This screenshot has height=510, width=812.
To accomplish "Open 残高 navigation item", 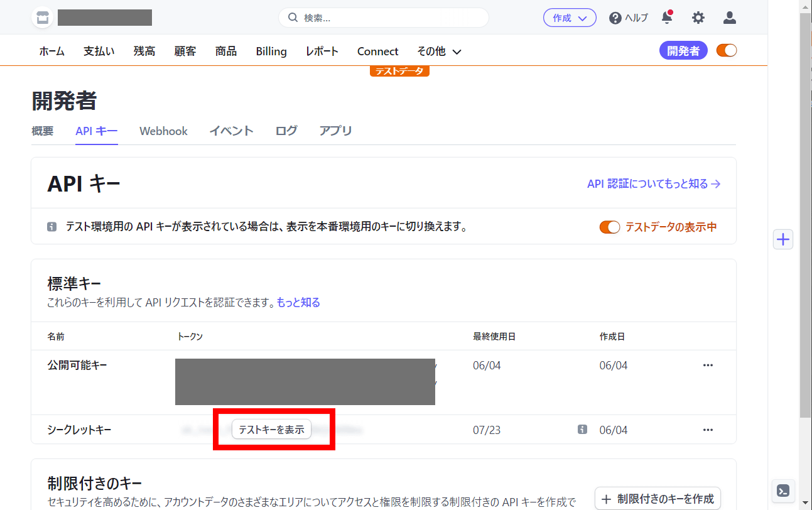I will [x=144, y=52].
